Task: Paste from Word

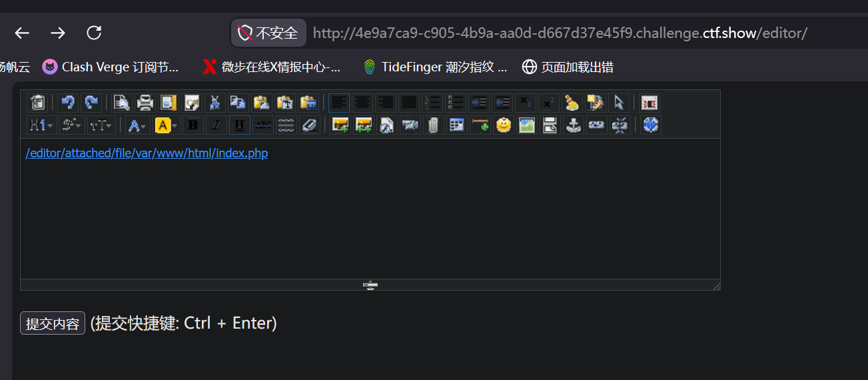Action: tap(308, 103)
